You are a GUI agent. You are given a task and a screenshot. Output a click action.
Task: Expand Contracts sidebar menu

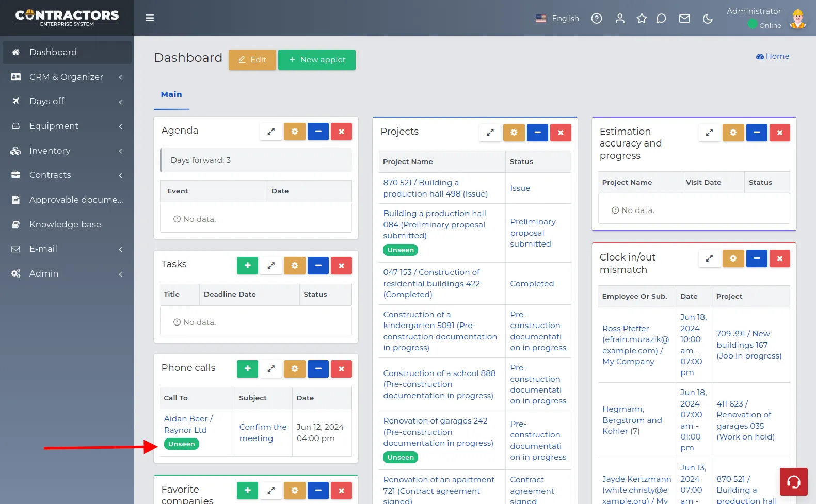[x=67, y=175]
